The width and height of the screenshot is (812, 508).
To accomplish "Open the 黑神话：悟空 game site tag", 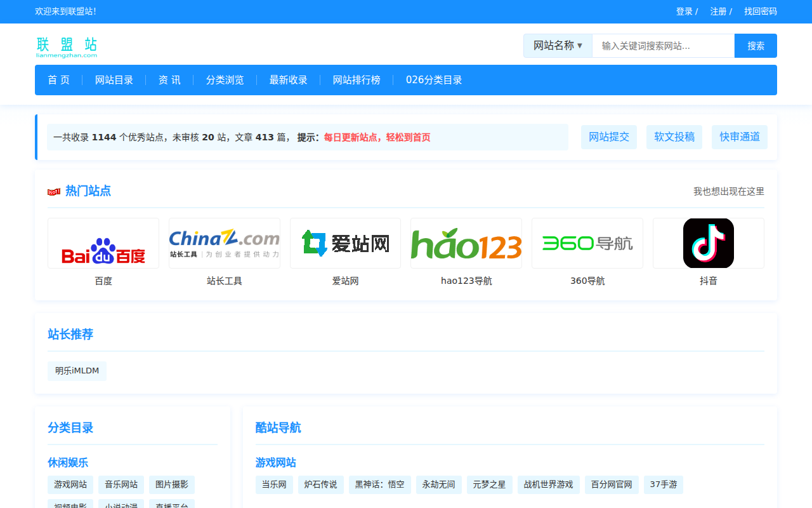I will point(379,485).
